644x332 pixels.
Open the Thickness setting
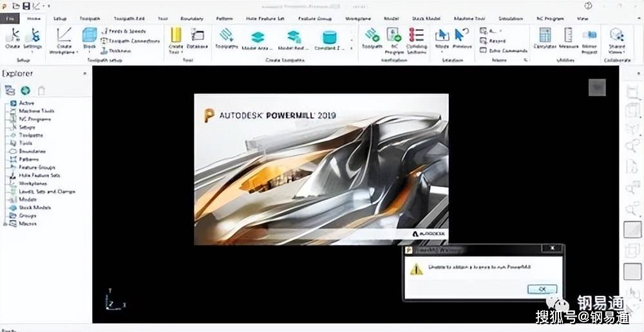[116, 51]
